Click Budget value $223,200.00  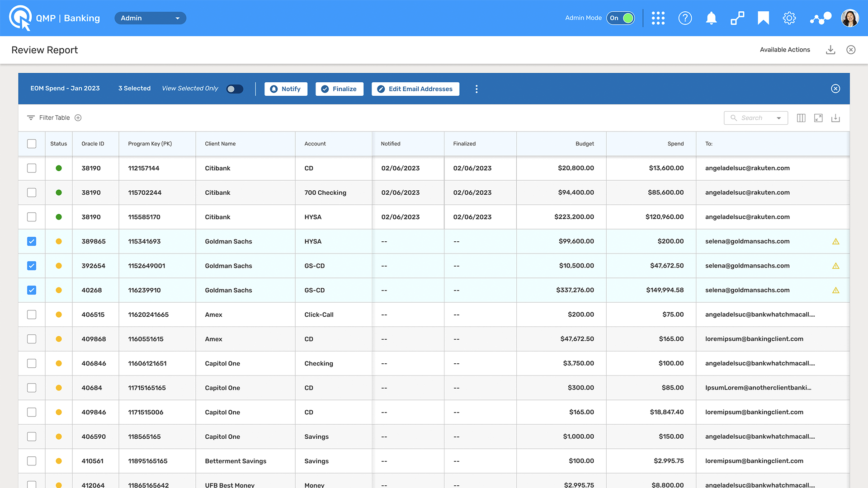point(574,217)
